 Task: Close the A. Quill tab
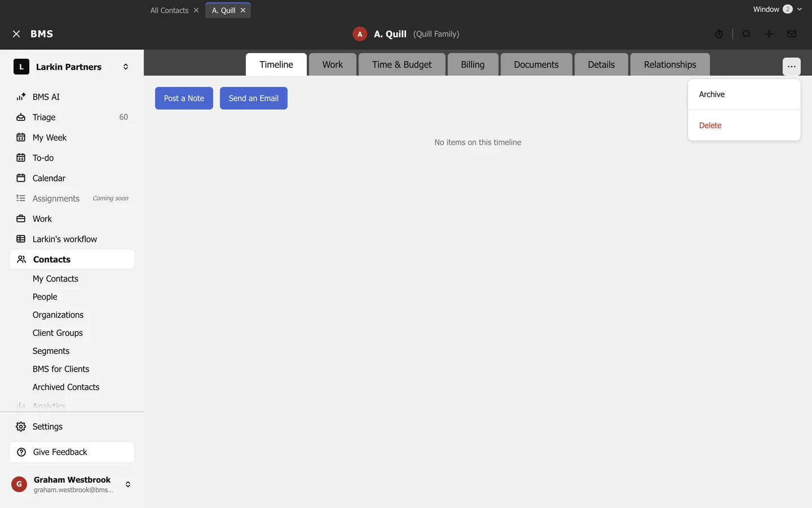tap(243, 10)
